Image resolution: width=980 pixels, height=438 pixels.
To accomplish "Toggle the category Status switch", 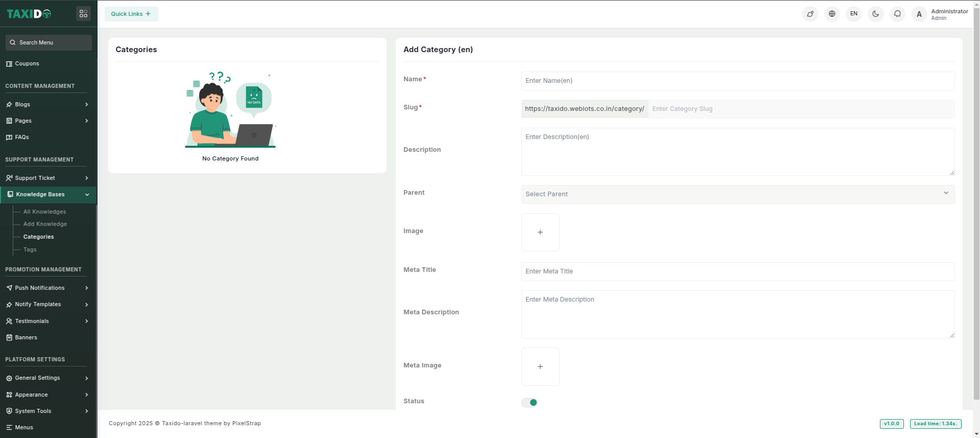I will pyautogui.click(x=530, y=403).
